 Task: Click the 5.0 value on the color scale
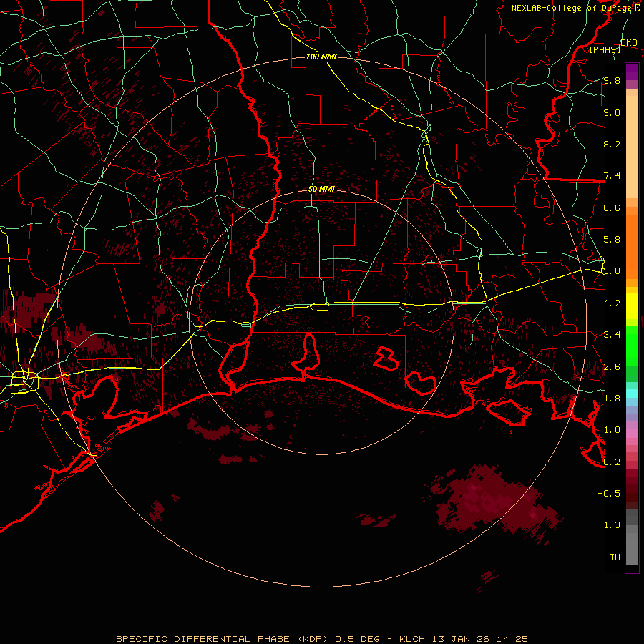(612, 271)
